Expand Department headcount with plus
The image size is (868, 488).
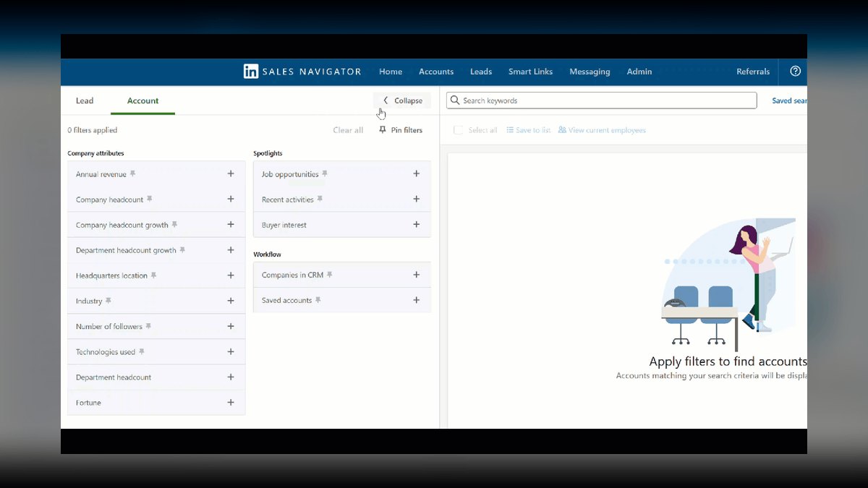(231, 377)
